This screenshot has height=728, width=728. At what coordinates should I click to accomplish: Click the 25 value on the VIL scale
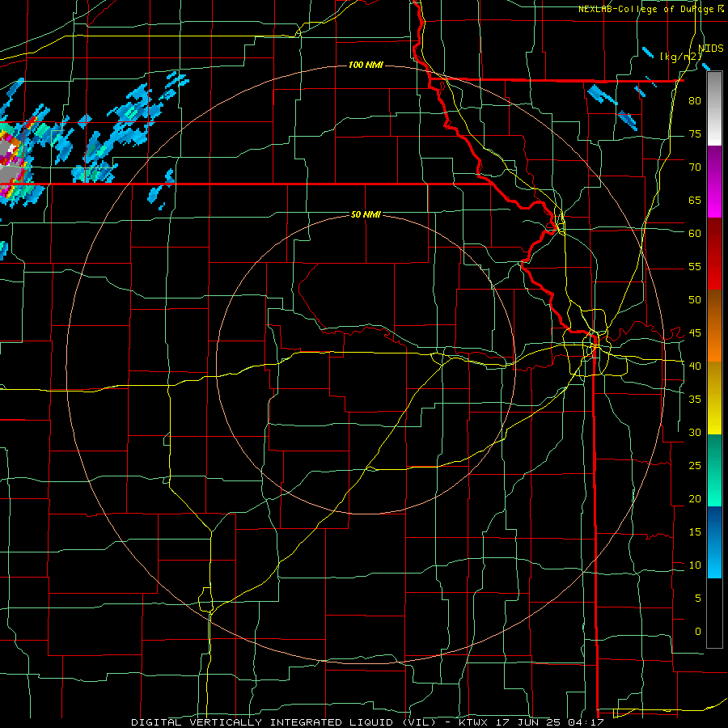pos(695,466)
